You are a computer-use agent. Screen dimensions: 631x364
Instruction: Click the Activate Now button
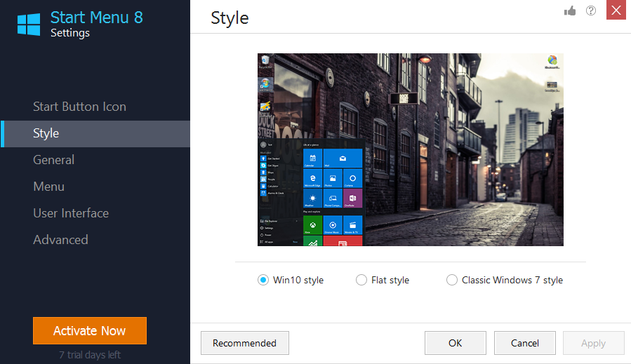tap(90, 330)
